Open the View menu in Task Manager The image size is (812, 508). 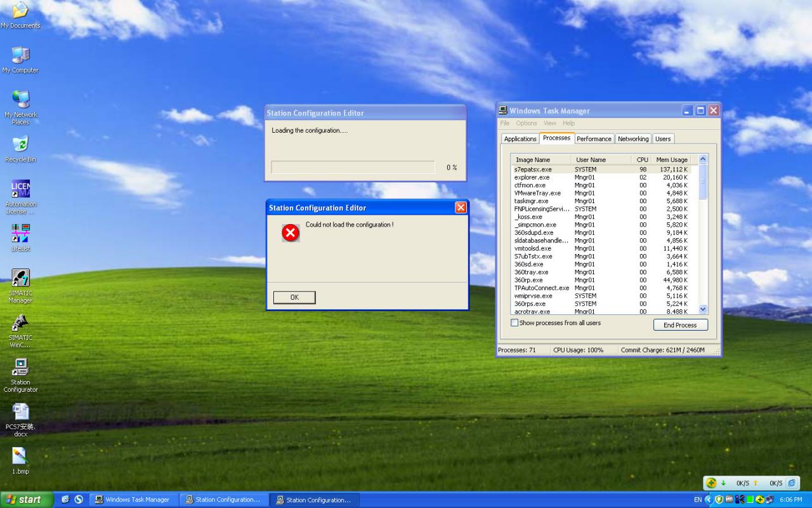point(549,123)
